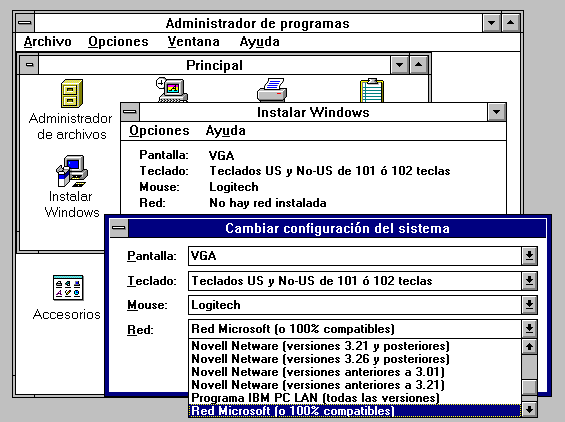Select the Instalar Windows icon in Principal
The height and width of the screenshot is (422, 565).
[x=72, y=171]
